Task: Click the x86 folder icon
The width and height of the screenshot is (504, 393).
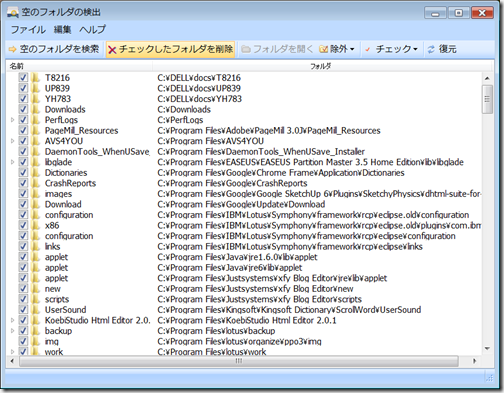Action: [36, 225]
